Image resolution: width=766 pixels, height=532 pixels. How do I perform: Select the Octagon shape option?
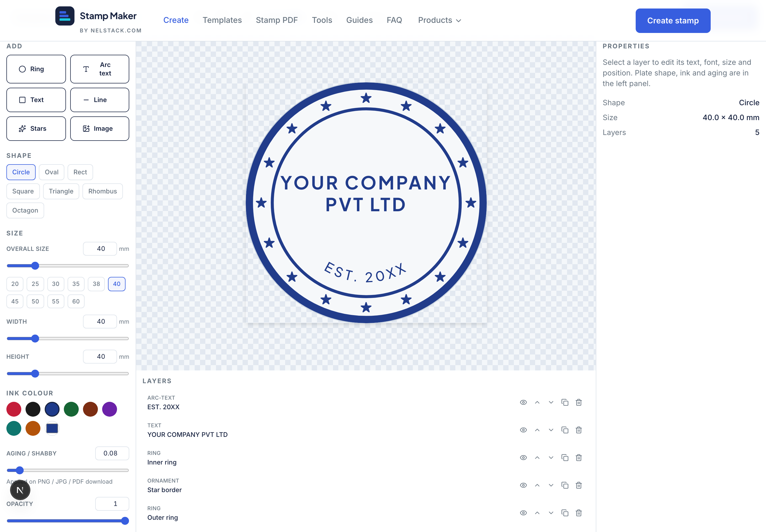25,211
